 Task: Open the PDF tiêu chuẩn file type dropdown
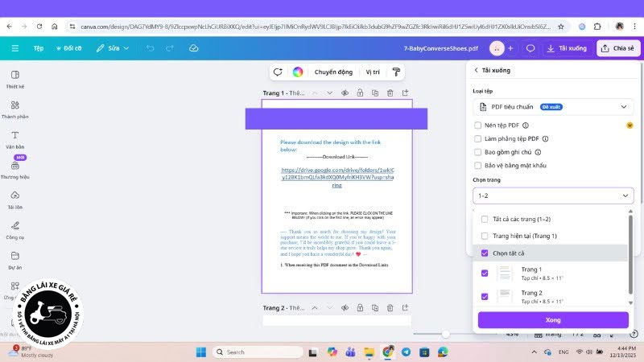click(x=553, y=106)
